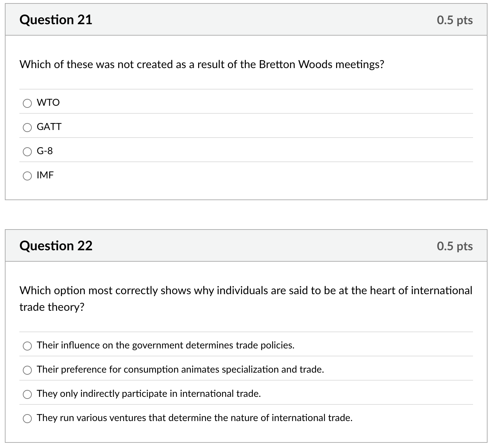
Task: Select the radio circle next to WTO
Action: point(27,103)
